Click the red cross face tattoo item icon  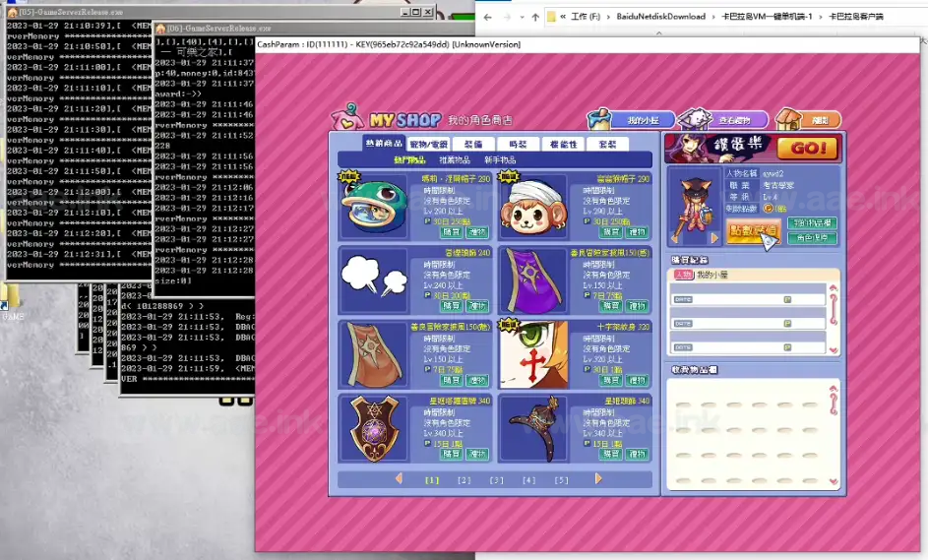click(531, 354)
